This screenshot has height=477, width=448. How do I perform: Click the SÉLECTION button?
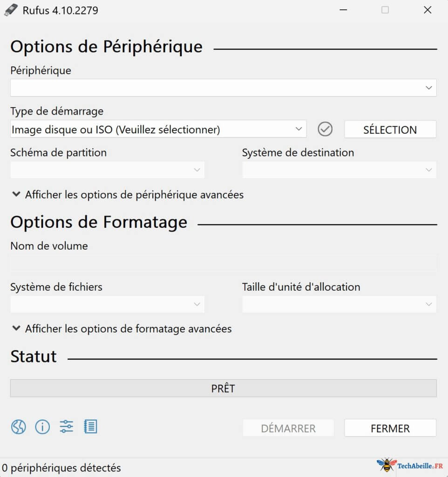(390, 129)
